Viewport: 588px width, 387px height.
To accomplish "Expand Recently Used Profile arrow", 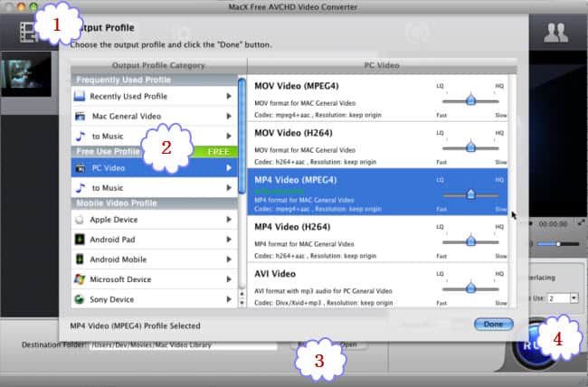I will 229,97.
